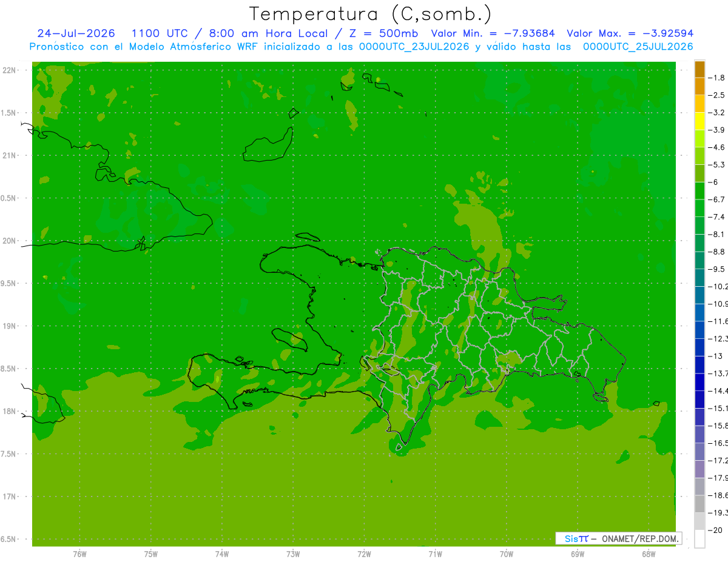728x562 pixels.
Task: Click the 'Temperatura (C,somb.)' title
Action: [371, 14]
